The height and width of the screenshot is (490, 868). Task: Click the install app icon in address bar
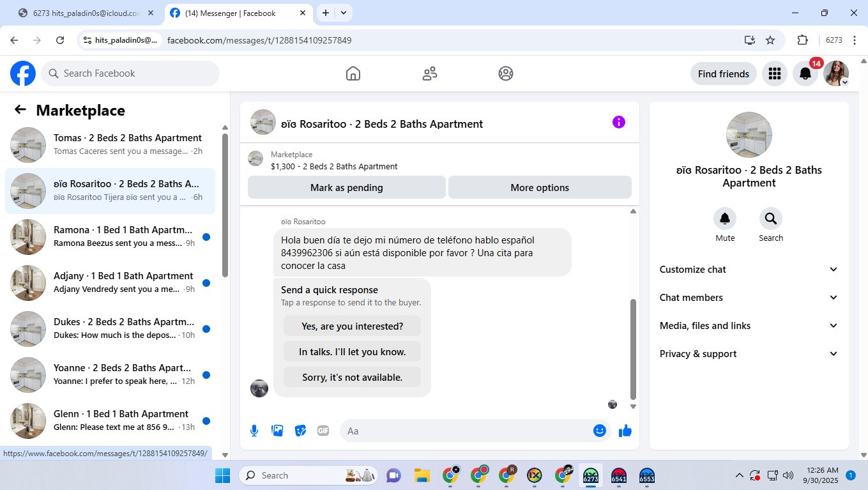(x=750, y=40)
